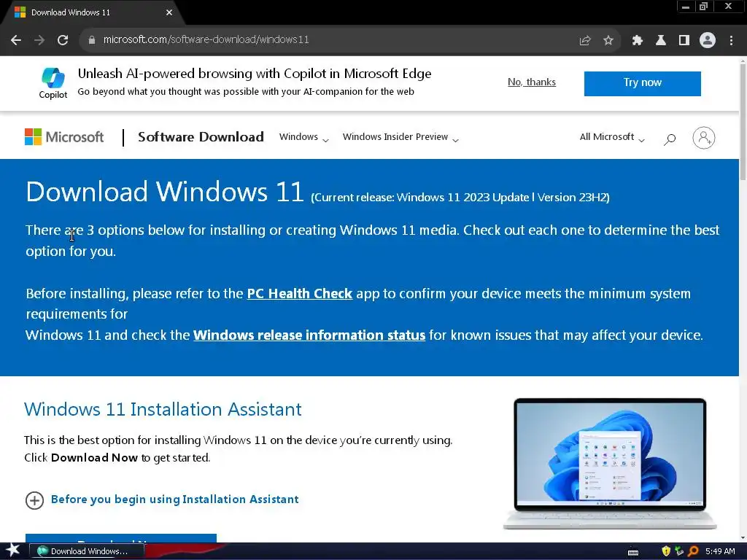Viewport: 747px width, 560px height.
Task: Click the flask Chrome Labs icon
Action: pos(661,41)
